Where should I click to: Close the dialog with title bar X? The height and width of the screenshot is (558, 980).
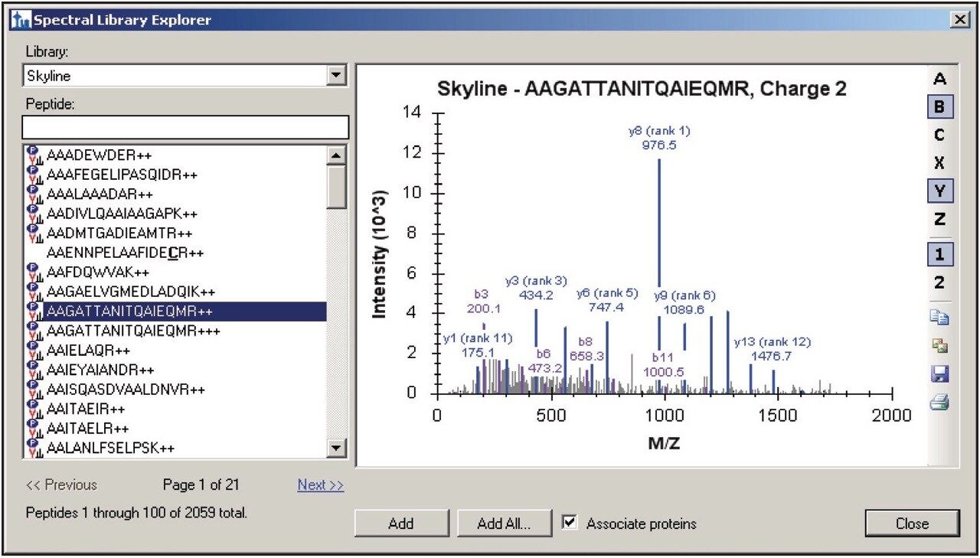pos(959,20)
